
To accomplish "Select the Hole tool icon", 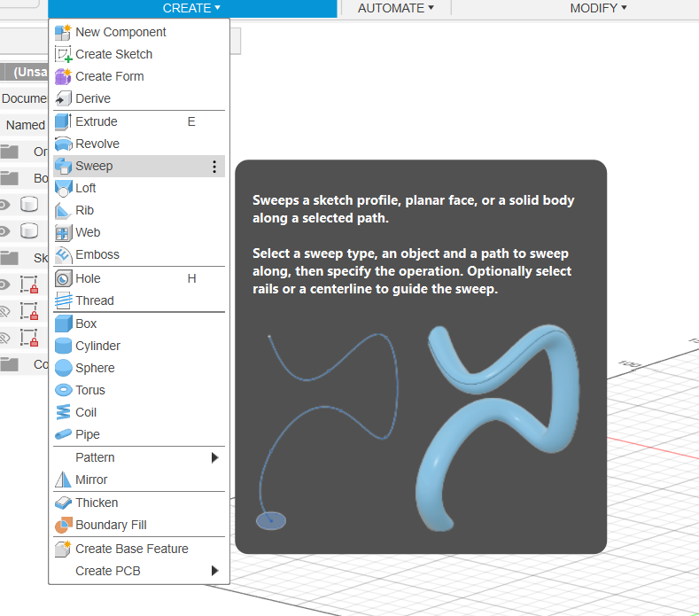I will (63, 278).
